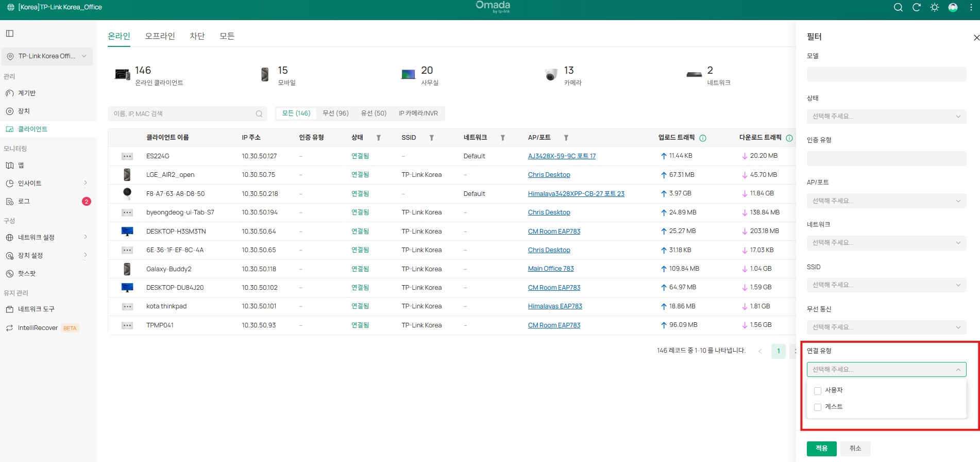The height and width of the screenshot is (462, 980).
Task: Click the filter icon on SSID column
Action: click(x=432, y=138)
